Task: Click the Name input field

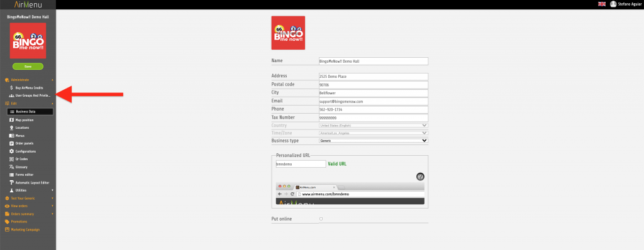Action: (x=374, y=61)
